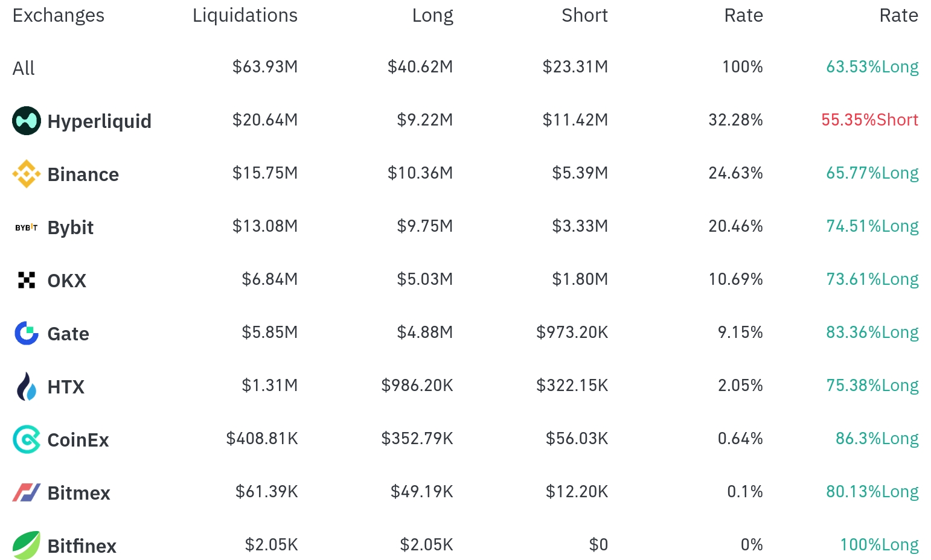This screenshot has height=560, width=931.
Task: Click the CoinEx logo icon
Action: pos(27,439)
